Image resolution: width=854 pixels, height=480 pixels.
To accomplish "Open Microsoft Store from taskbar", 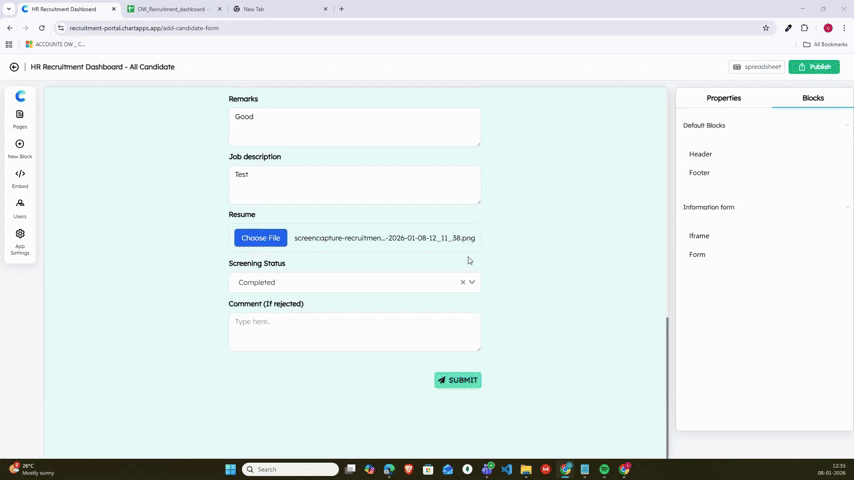I will (428, 469).
